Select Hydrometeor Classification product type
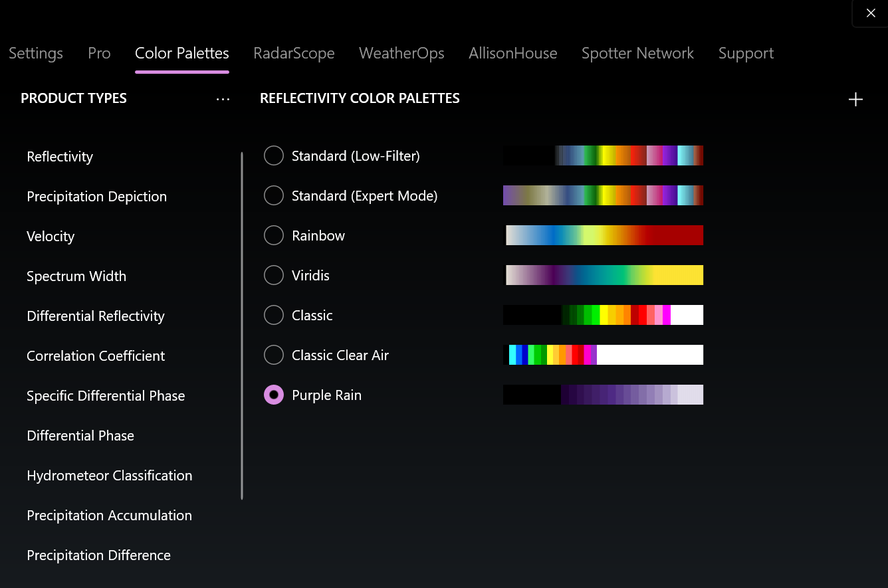The width and height of the screenshot is (888, 588). click(110, 476)
